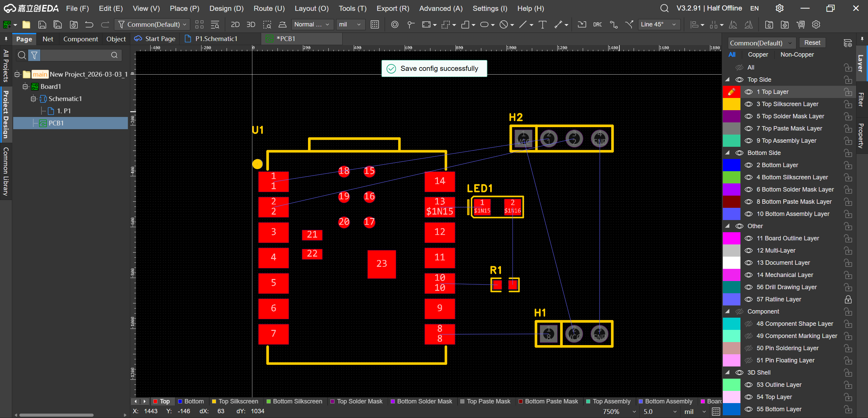Switch to 3D view mode
The image size is (868, 418).
tap(251, 24)
